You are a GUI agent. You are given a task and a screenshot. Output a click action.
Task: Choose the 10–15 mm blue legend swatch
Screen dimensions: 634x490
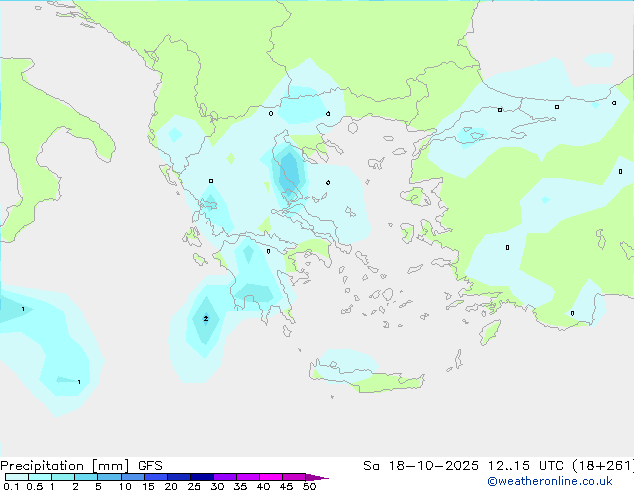[133, 477]
